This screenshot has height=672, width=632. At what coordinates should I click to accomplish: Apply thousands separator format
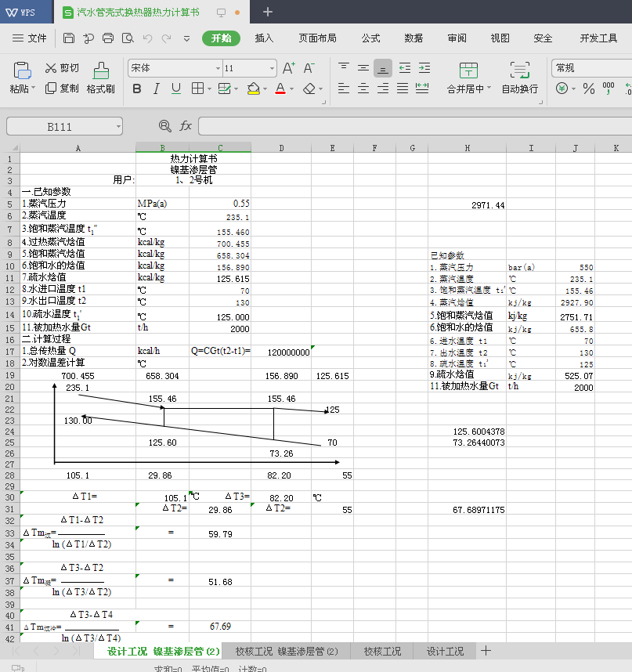[x=609, y=89]
